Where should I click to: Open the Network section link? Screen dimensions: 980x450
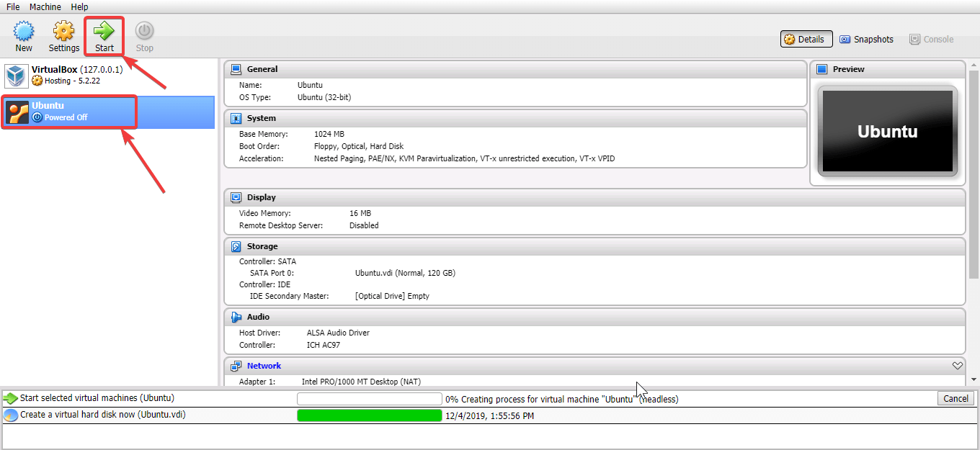pos(264,366)
